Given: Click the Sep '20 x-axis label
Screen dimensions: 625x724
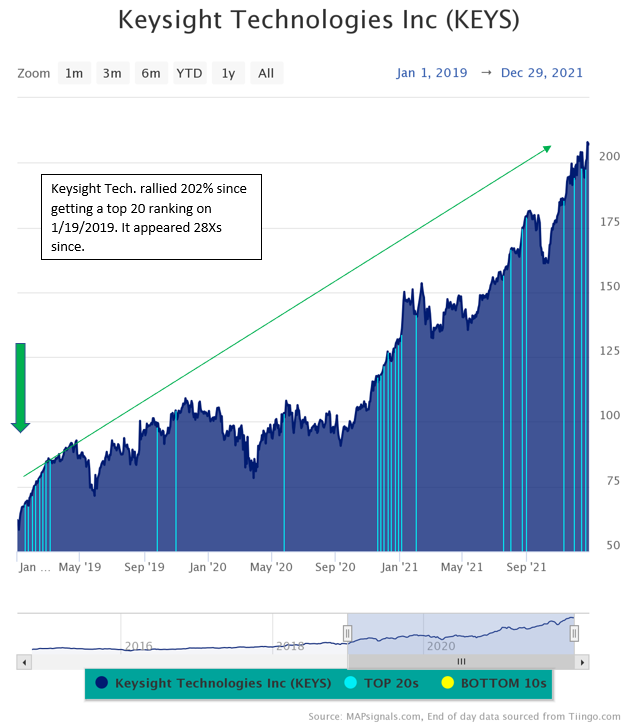Looking at the screenshot, I should pos(335,567).
